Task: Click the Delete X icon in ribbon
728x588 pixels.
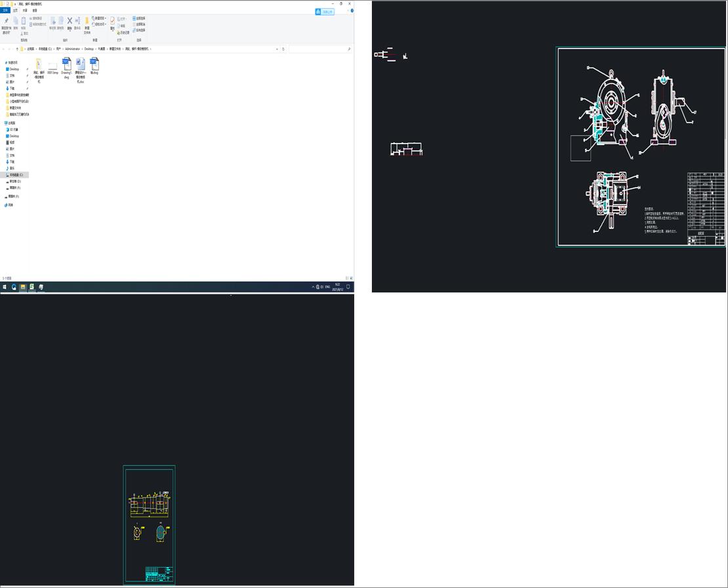Action: (70, 21)
